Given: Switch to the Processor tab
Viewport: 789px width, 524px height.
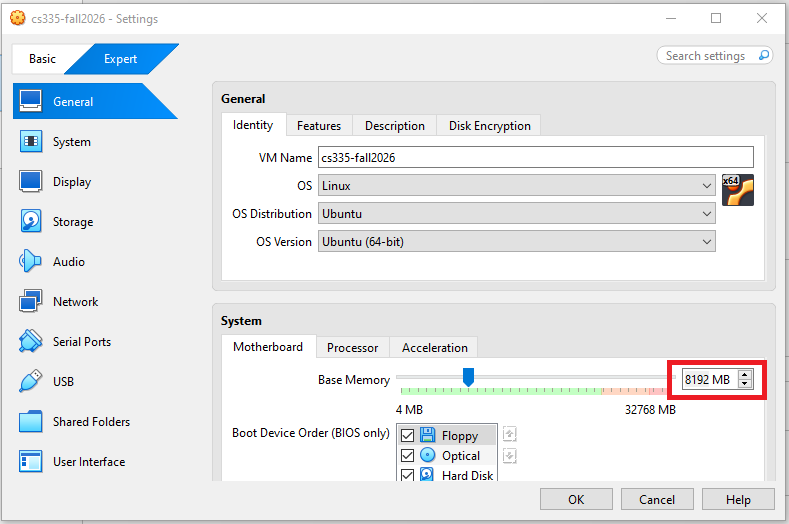Looking at the screenshot, I should (352, 348).
